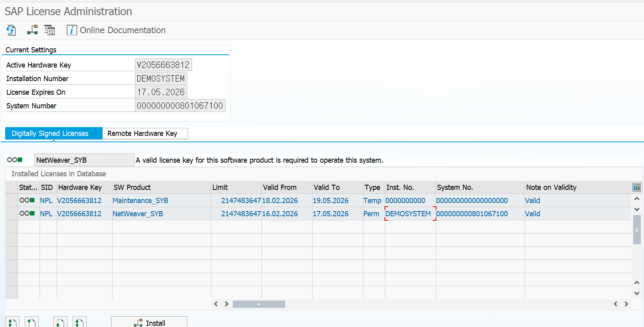Click the Hardware Key column header
Image resolution: width=644 pixels, height=327 pixels.
pyautogui.click(x=85, y=187)
